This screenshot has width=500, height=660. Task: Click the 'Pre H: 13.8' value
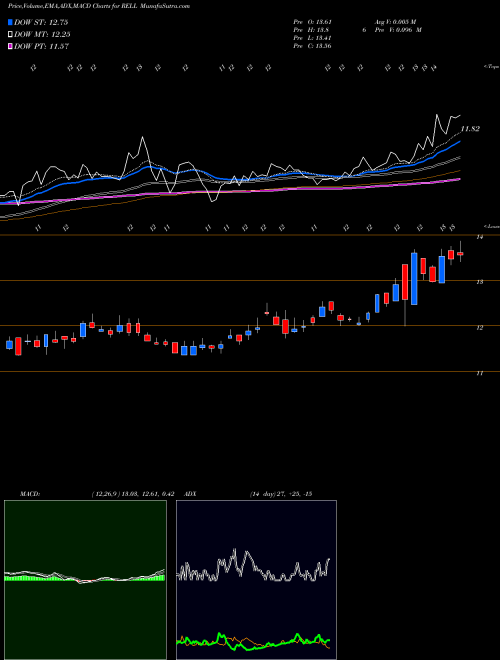(x=311, y=30)
